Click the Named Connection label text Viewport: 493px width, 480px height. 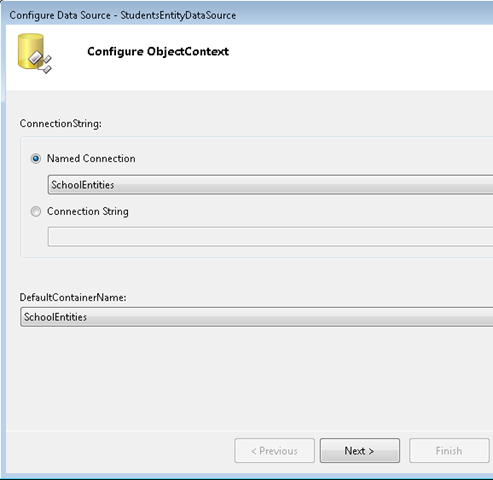pos(91,158)
